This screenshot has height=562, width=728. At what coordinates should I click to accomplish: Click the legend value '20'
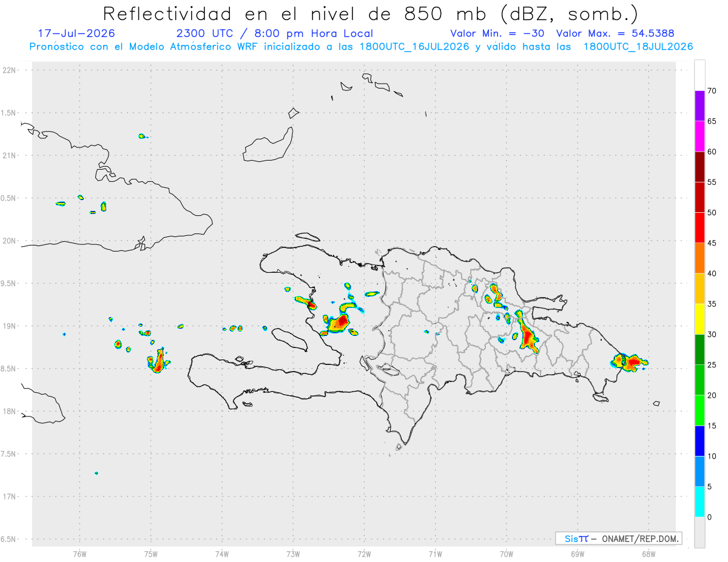tap(712, 395)
